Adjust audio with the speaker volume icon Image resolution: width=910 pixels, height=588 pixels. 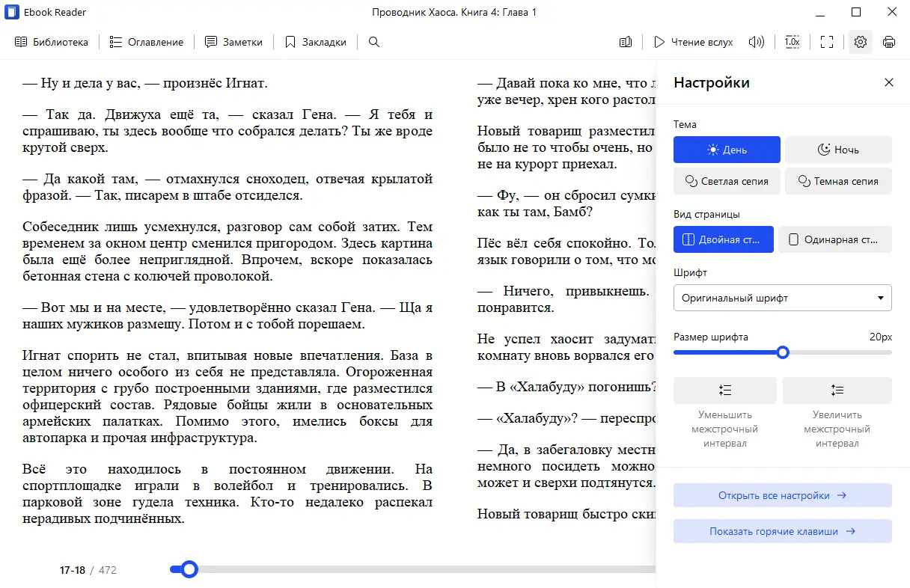[757, 42]
